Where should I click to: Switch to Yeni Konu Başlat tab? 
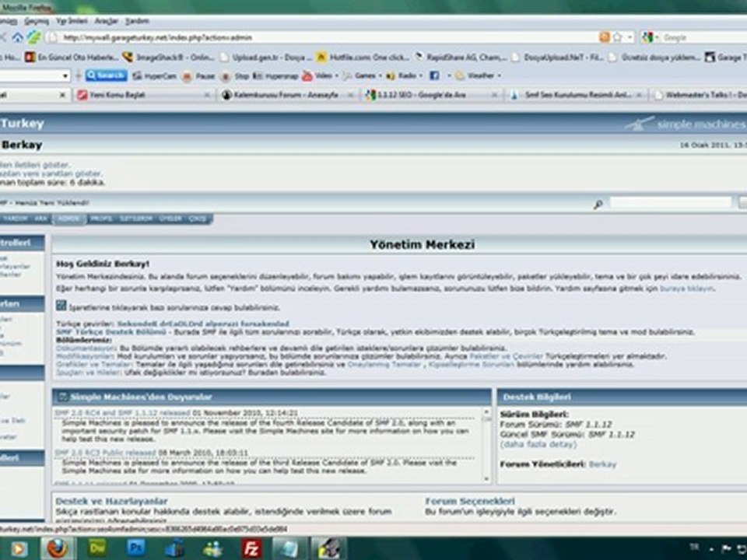(141, 95)
